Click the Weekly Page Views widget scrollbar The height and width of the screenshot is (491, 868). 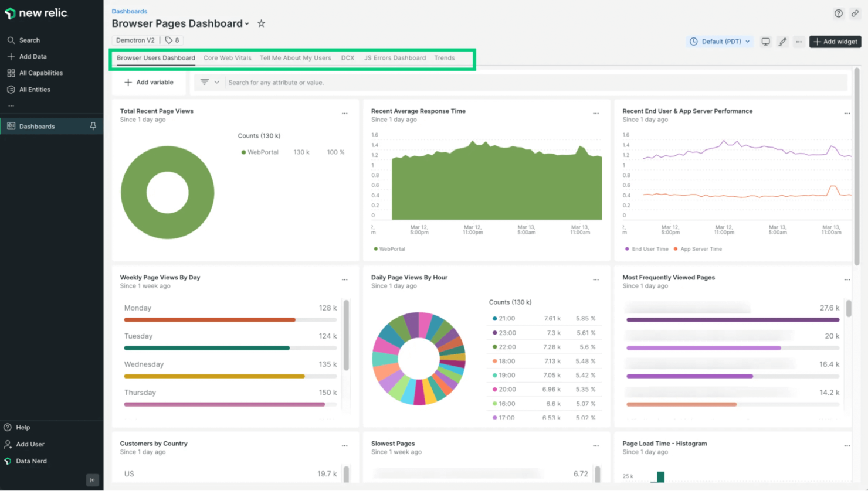click(x=346, y=335)
